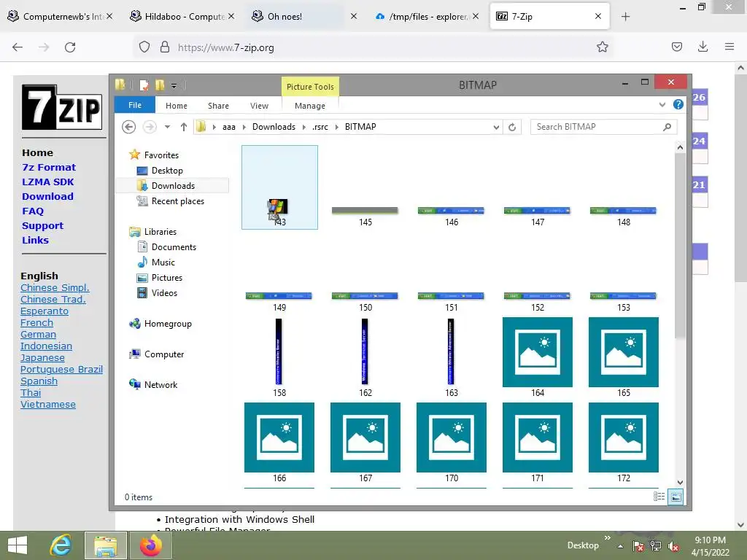747x560 pixels.
Task: Click the Explorer forward navigation arrow
Action: coord(150,127)
